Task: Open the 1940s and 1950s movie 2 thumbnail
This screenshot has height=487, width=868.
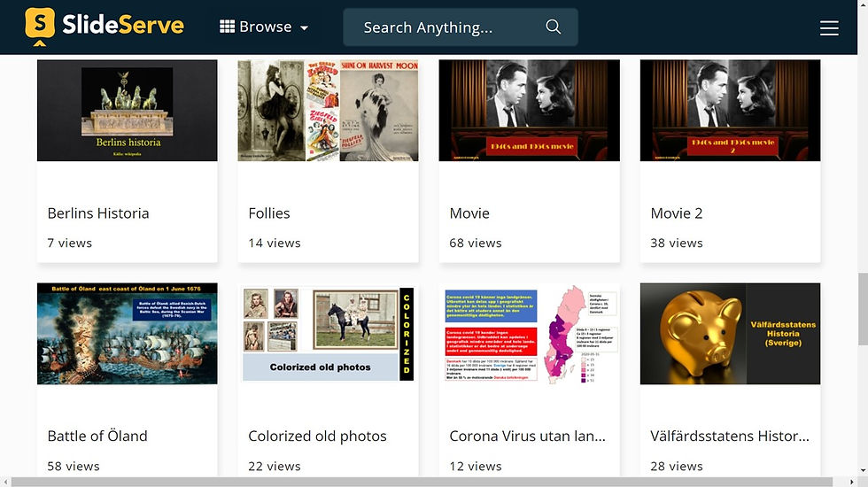Action: click(x=730, y=111)
